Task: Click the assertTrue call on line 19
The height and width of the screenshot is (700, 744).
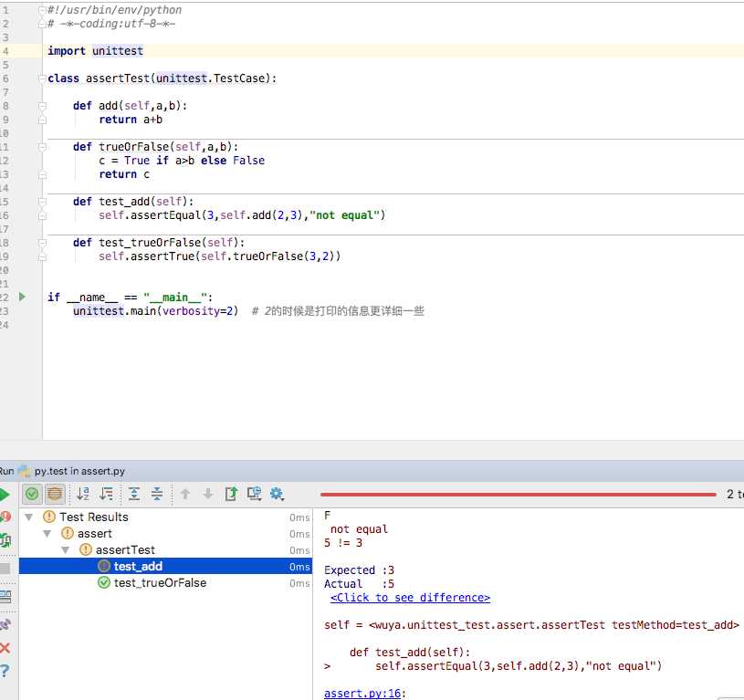Action: click(x=220, y=256)
